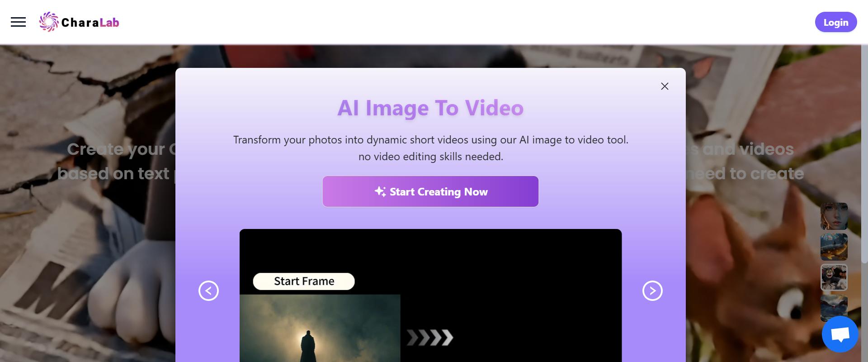This screenshot has width=868, height=362.
Task: Advance to the next carousel slide
Action: pos(652,291)
